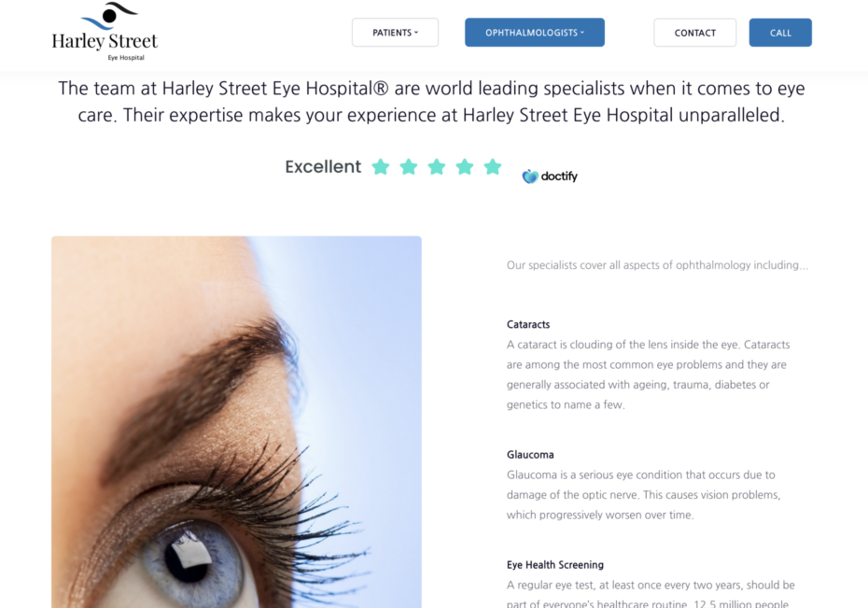The height and width of the screenshot is (608, 868).
Task: Open the Eye Health Screening heading
Action: tap(555, 565)
